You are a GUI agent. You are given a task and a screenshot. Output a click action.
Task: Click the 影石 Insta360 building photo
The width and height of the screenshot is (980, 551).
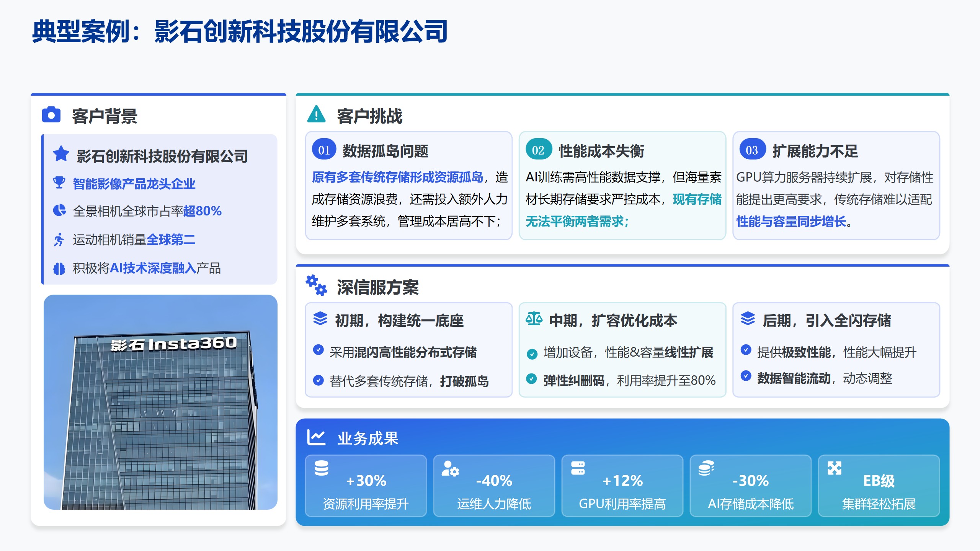(160, 402)
